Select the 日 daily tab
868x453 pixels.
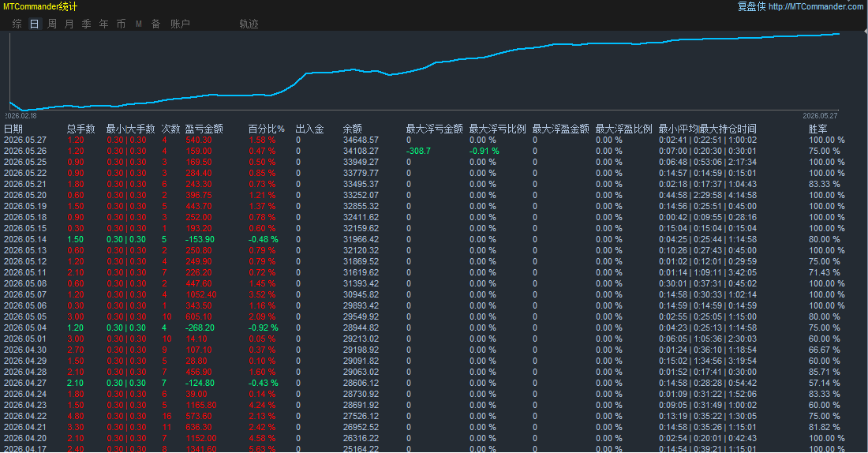[34, 24]
